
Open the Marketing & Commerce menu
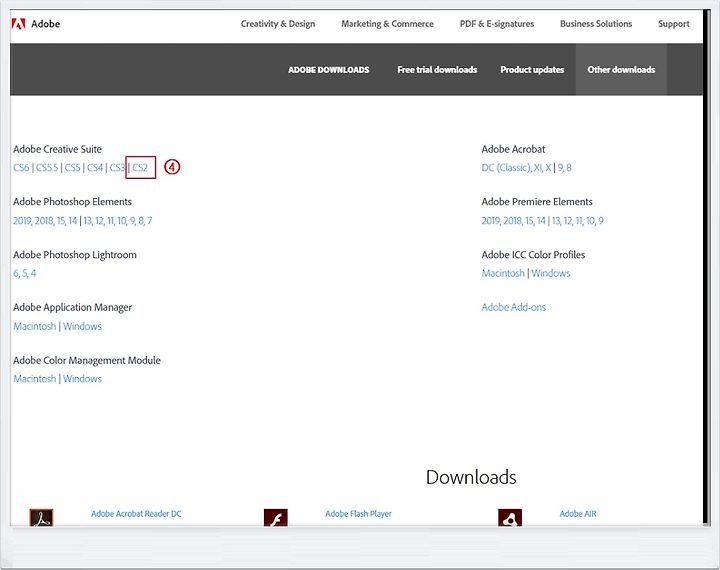click(x=387, y=24)
